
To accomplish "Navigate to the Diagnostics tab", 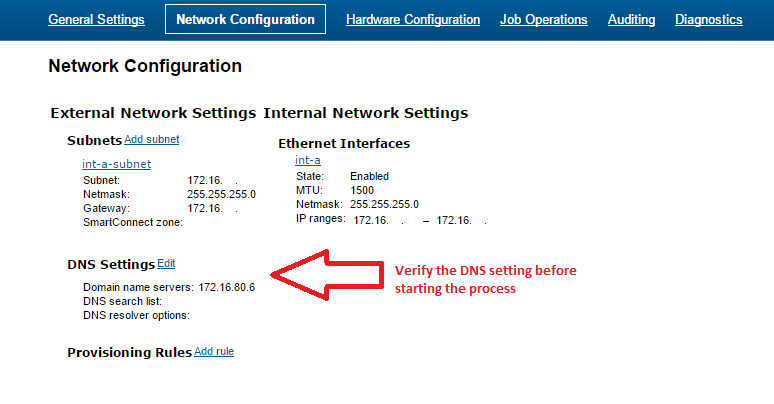I will tap(708, 19).
